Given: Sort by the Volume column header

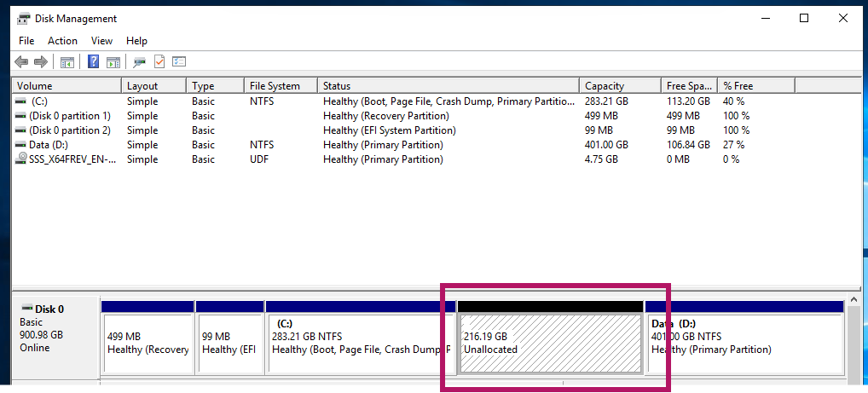Looking at the screenshot, I should [x=67, y=86].
